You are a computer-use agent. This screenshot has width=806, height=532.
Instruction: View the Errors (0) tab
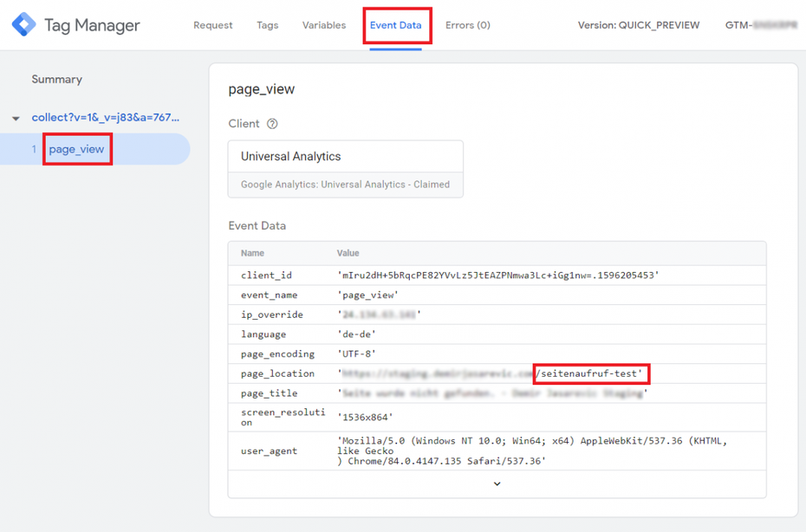pos(468,25)
